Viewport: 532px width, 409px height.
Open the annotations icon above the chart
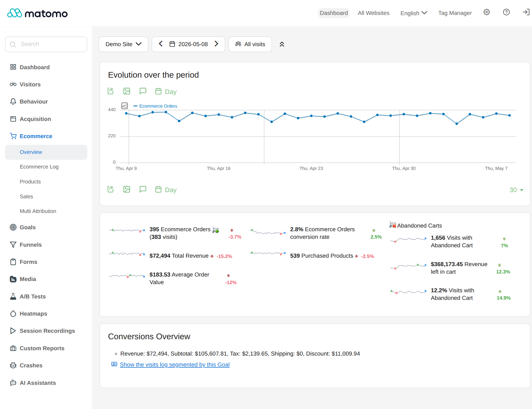143,91
